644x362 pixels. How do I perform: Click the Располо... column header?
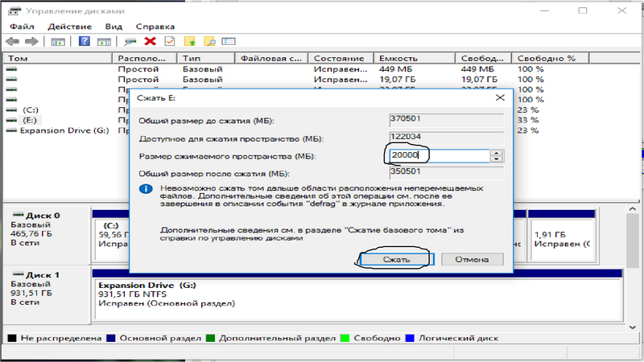[145, 58]
